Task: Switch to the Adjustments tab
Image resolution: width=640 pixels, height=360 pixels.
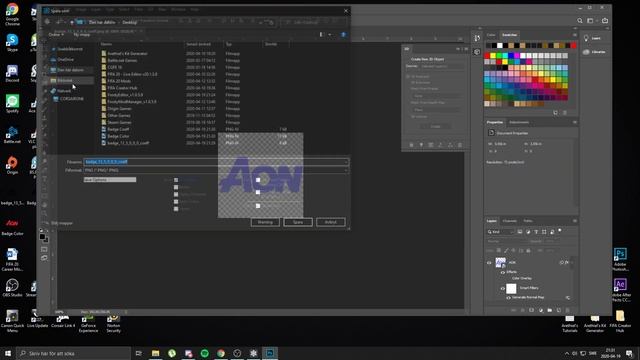Action: [x=519, y=122]
